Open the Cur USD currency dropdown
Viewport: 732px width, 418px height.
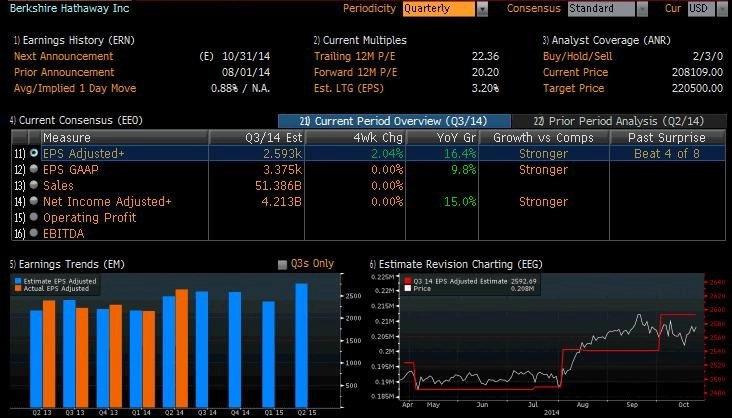point(702,9)
